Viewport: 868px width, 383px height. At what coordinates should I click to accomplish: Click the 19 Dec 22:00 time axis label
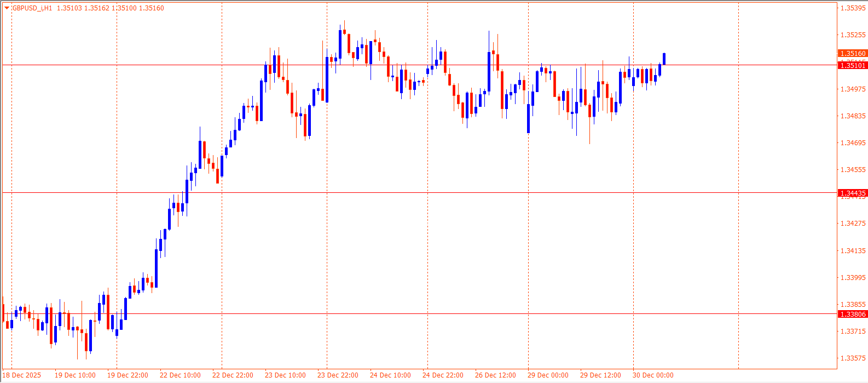click(128, 375)
